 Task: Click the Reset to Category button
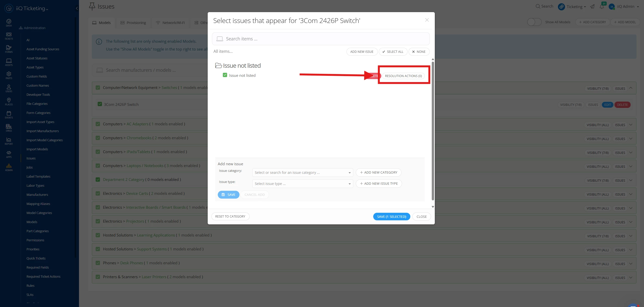(x=230, y=217)
